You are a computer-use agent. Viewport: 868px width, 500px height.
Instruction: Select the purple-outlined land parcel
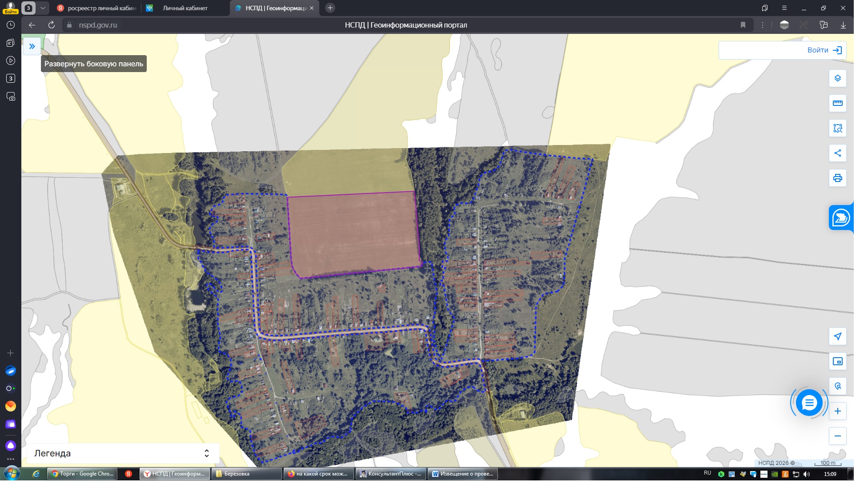tap(354, 234)
